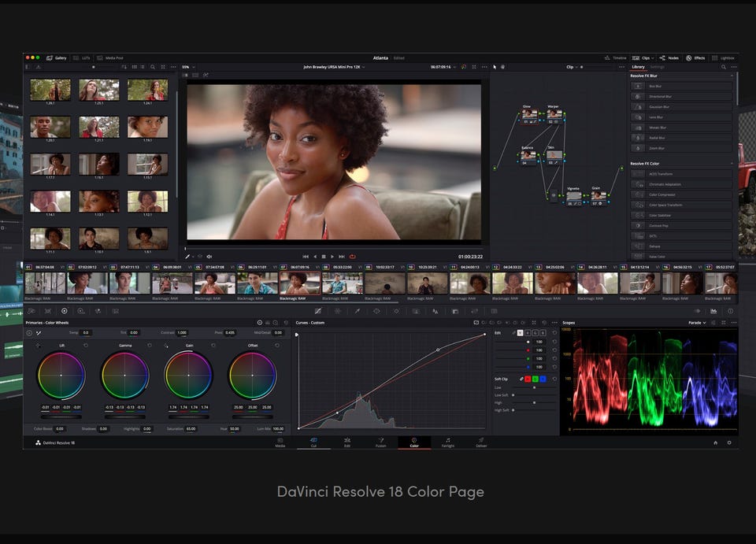Viewport: 756px width, 544px height.
Task: Play forward in viewer
Action: click(x=332, y=257)
